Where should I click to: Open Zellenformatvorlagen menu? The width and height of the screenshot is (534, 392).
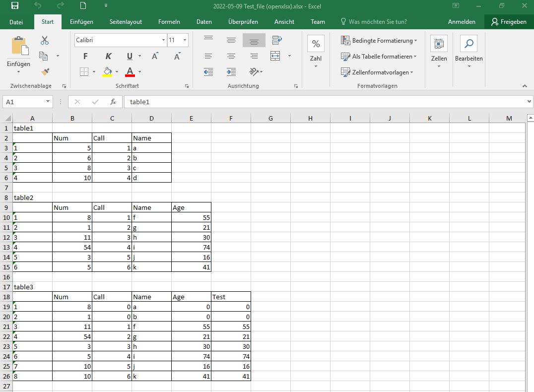click(x=377, y=72)
